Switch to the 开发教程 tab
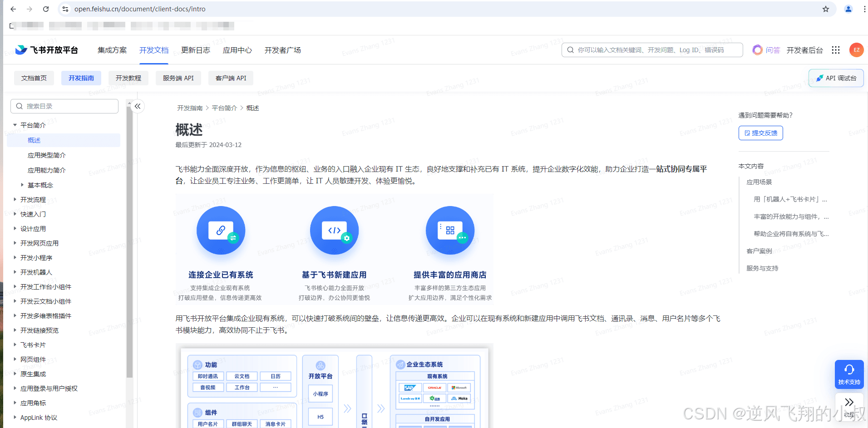This screenshot has width=868, height=428. click(128, 78)
